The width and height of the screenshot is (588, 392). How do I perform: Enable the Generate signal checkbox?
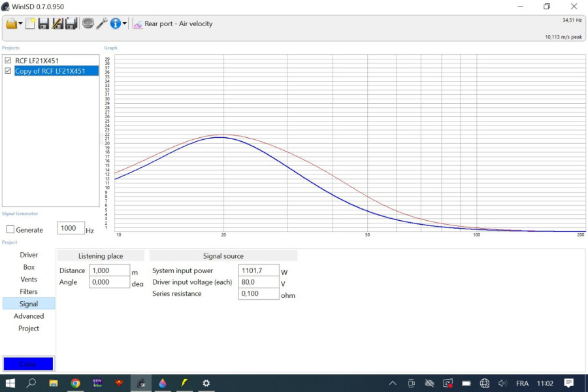point(10,230)
